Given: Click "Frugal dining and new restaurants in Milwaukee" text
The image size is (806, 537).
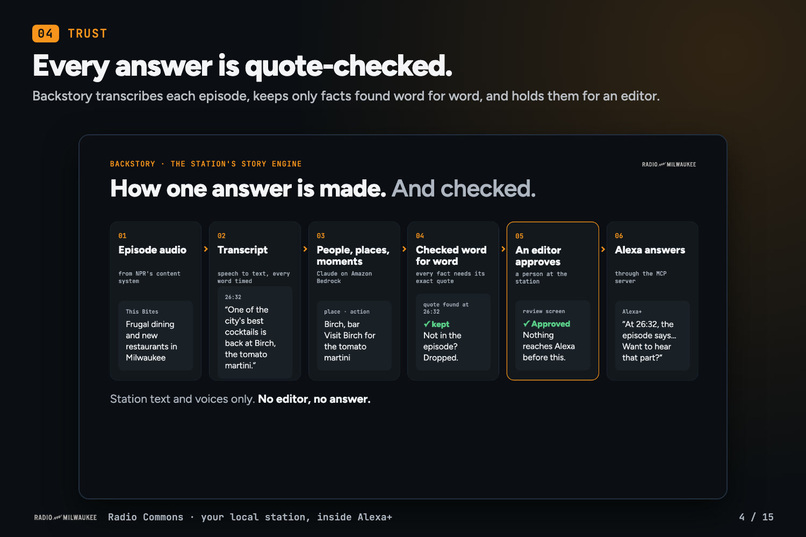Looking at the screenshot, I should pyautogui.click(x=151, y=341).
